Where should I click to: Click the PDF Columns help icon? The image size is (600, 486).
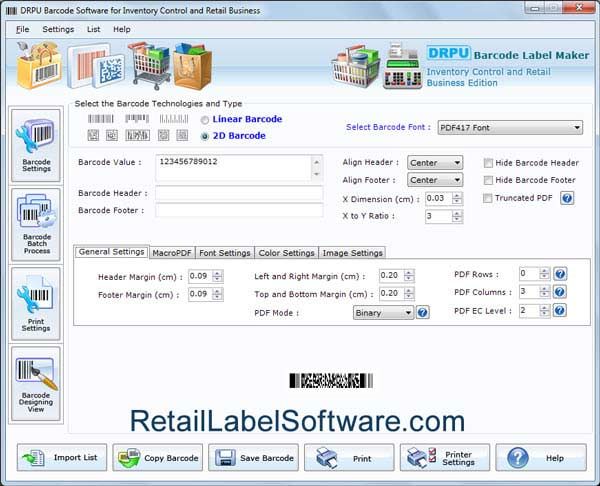tap(560, 292)
